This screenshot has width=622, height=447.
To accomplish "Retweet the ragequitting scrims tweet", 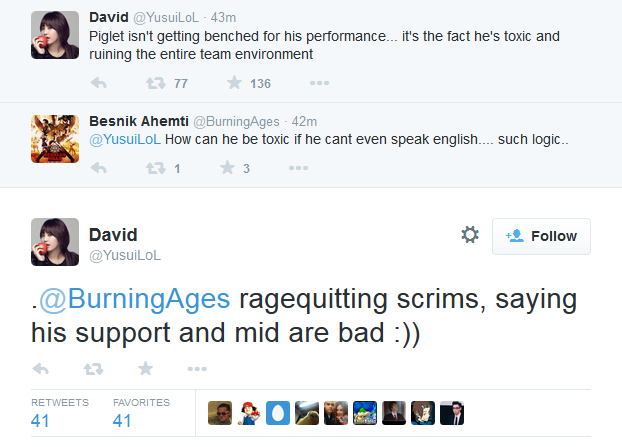I will [93, 369].
